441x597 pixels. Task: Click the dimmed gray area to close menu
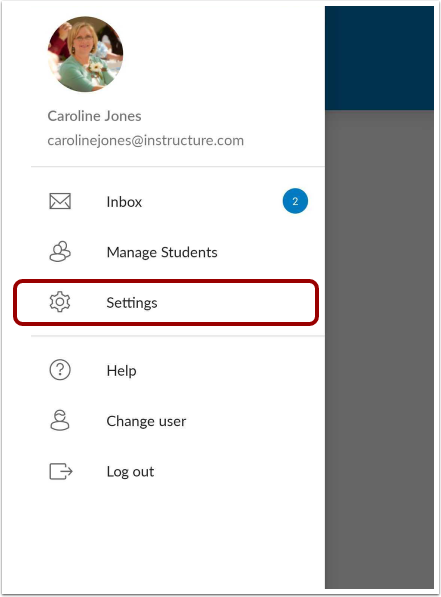click(x=379, y=349)
